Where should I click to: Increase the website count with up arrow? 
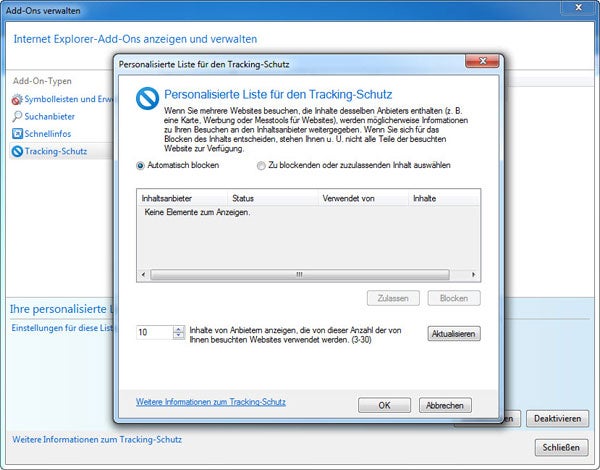point(178,329)
